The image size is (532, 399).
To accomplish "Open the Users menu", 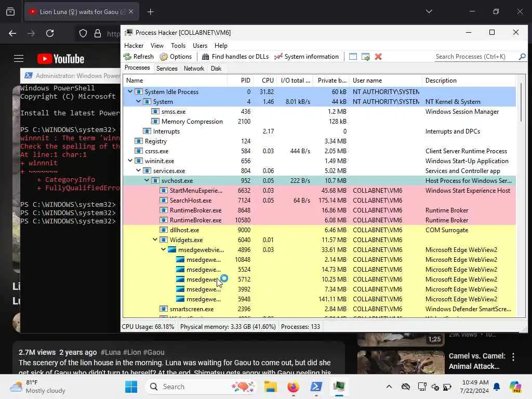I will pyautogui.click(x=200, y=46).
